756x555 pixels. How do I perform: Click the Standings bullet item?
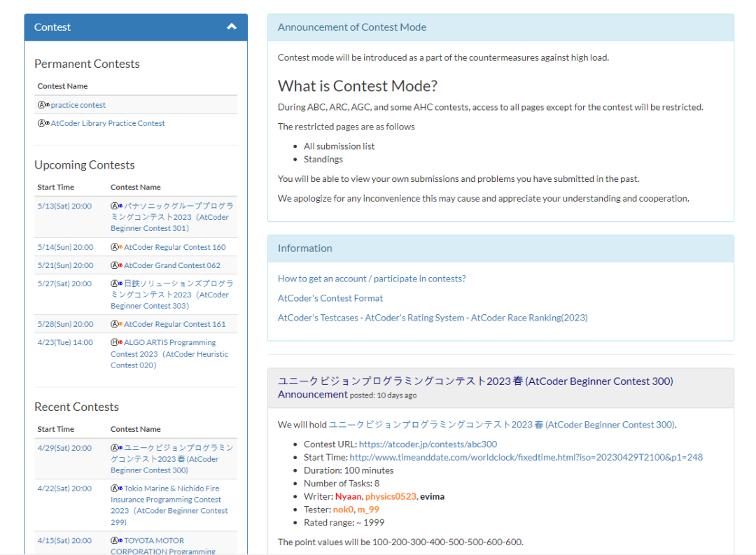click(x=323, y=159)
